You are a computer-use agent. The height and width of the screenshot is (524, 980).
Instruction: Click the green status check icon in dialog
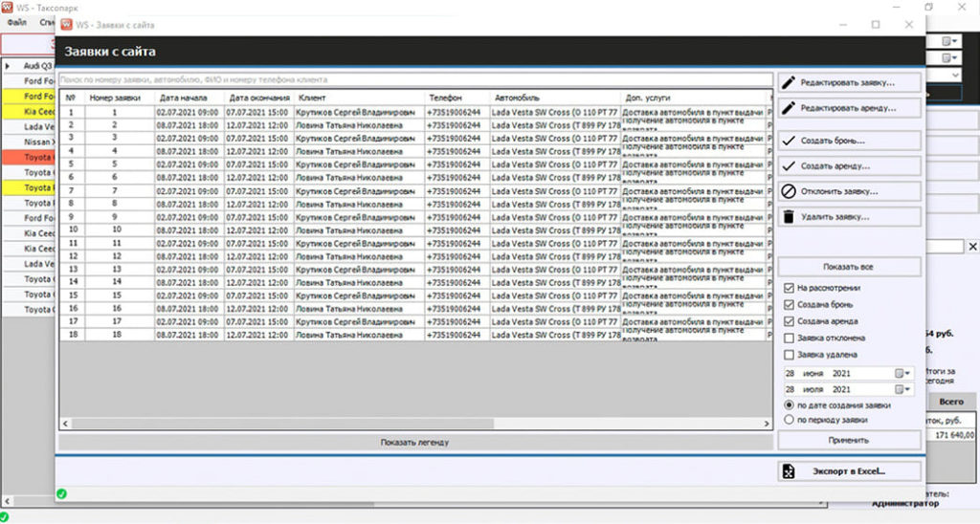click(x=61, y=494)
